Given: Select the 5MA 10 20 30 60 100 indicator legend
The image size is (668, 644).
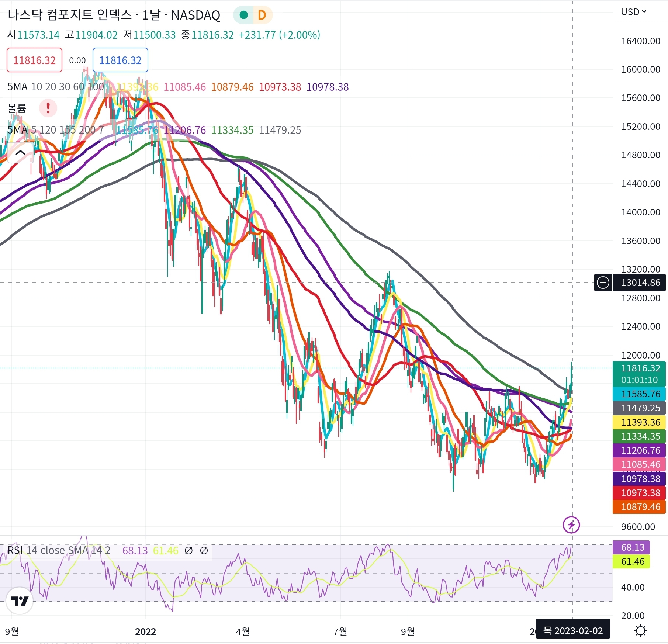Looking at the screenshot, I should [x=56, y=87].
